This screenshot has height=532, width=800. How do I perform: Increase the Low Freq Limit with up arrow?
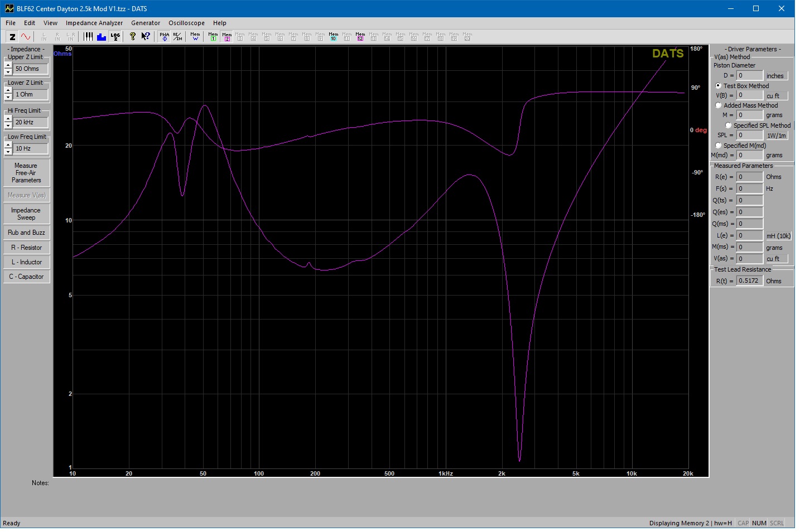(x=8, y=145)
